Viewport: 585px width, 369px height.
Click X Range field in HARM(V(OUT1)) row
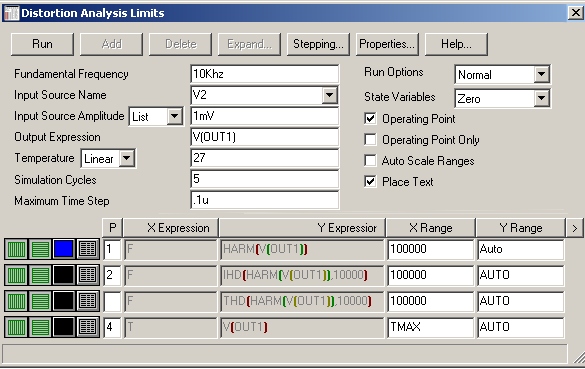431,249
